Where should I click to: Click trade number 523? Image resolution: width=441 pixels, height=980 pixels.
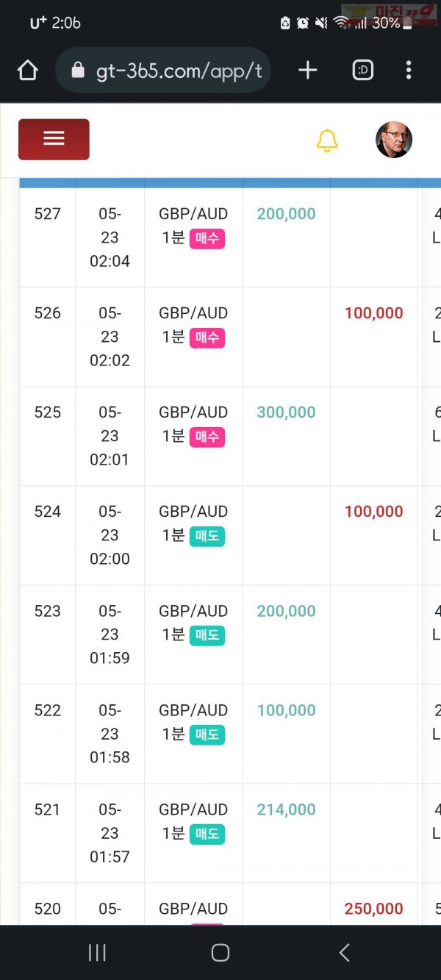pyautogui.click(x=48, y=611)
